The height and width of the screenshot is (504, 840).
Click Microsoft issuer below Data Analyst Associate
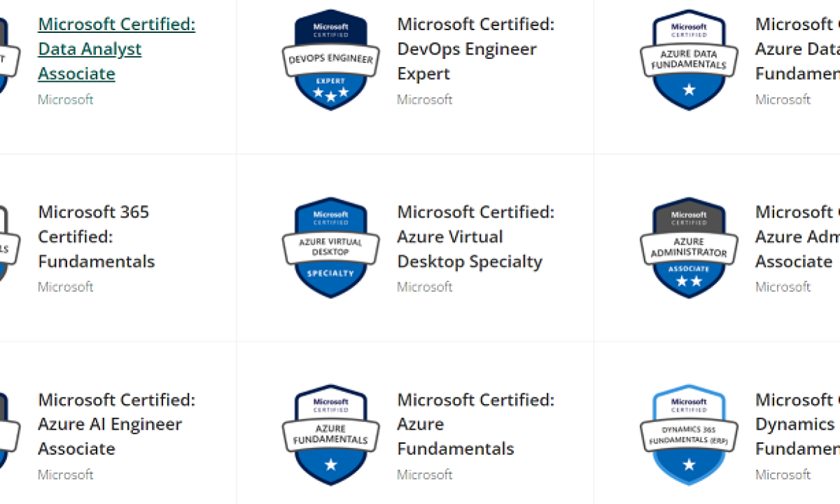66,99
